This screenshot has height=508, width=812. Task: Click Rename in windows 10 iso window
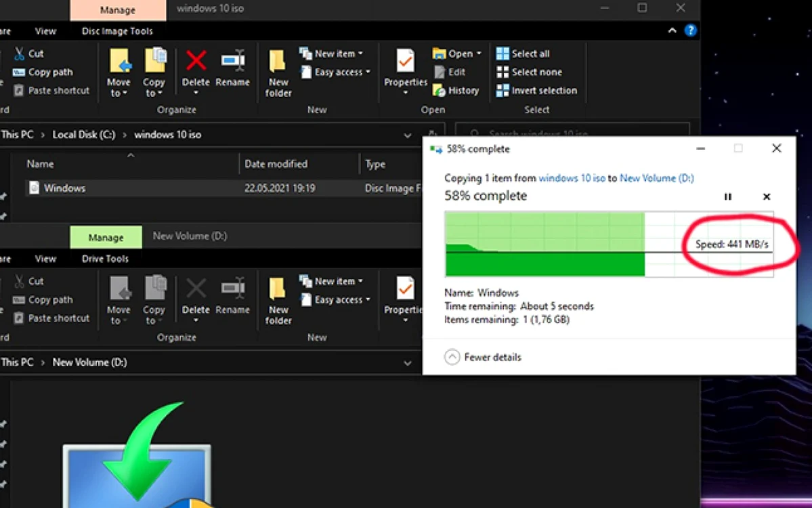(x=232, y=68)
